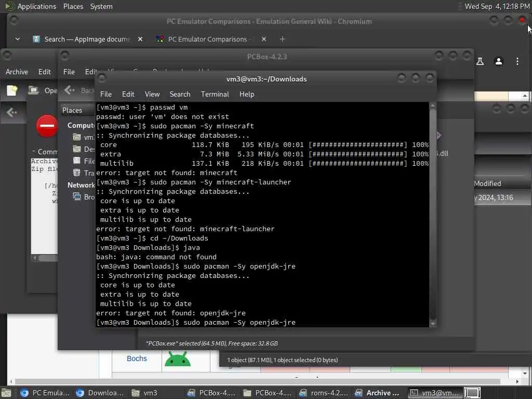Viewport: 532px width, 399px height.
Task: Click archive dialog horizontal scrollbar left arrow
Action: (35, 258)
